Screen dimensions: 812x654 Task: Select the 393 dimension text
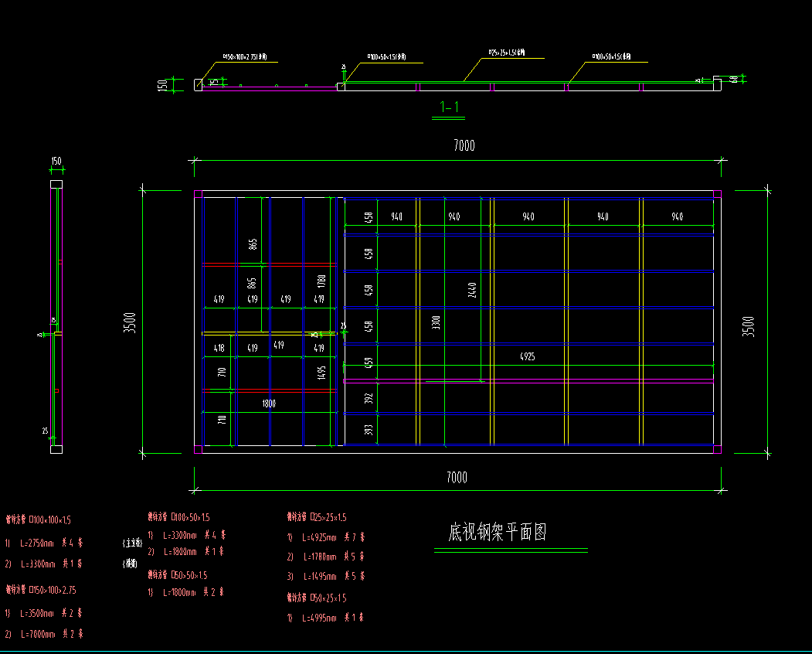[369, 429]
